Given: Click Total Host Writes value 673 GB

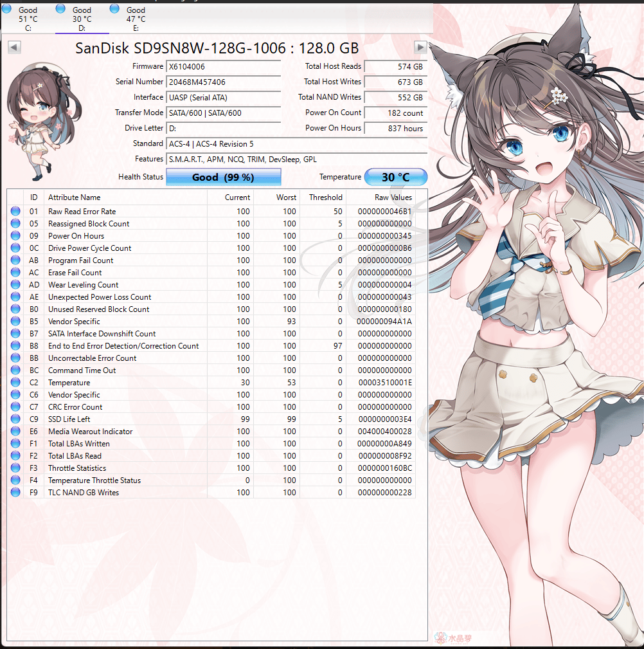Looking at the screenshot, I should (x=395, y=82).
